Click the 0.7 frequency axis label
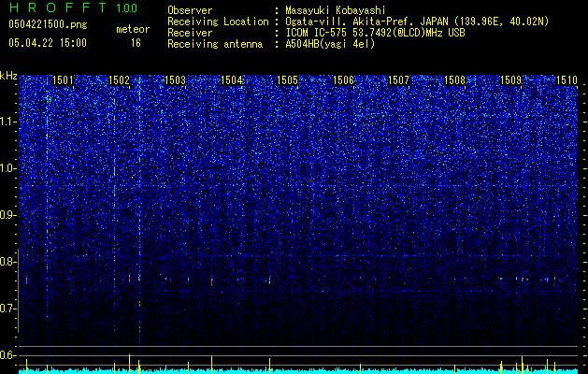The width and height of the screenshot is (588, 374). (8, 309)
